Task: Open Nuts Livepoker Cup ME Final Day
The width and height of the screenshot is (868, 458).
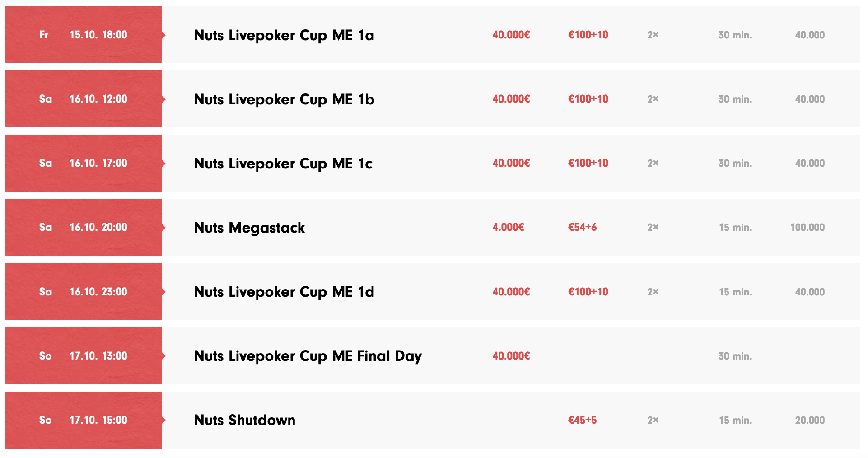Action: point(308,356)
